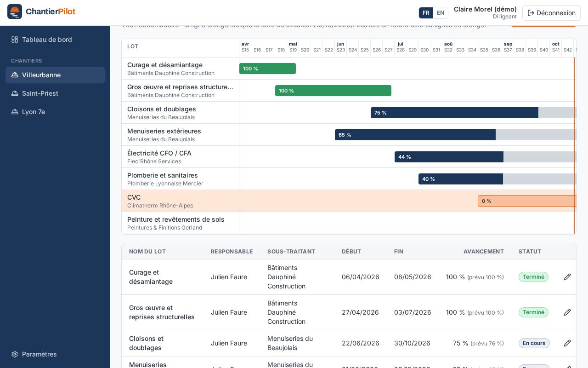Click the helmet icon next to Lyon 7e

[x=15, y=112]
